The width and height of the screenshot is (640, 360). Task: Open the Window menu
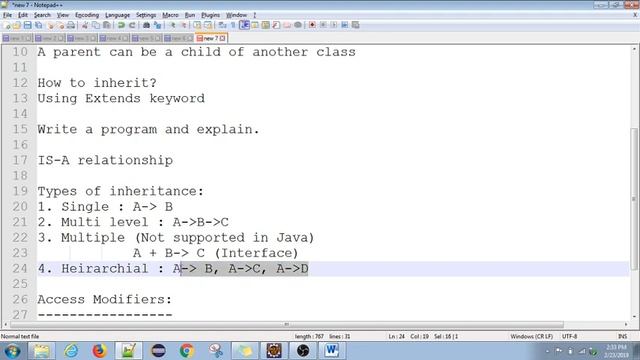tap(236, 15)
